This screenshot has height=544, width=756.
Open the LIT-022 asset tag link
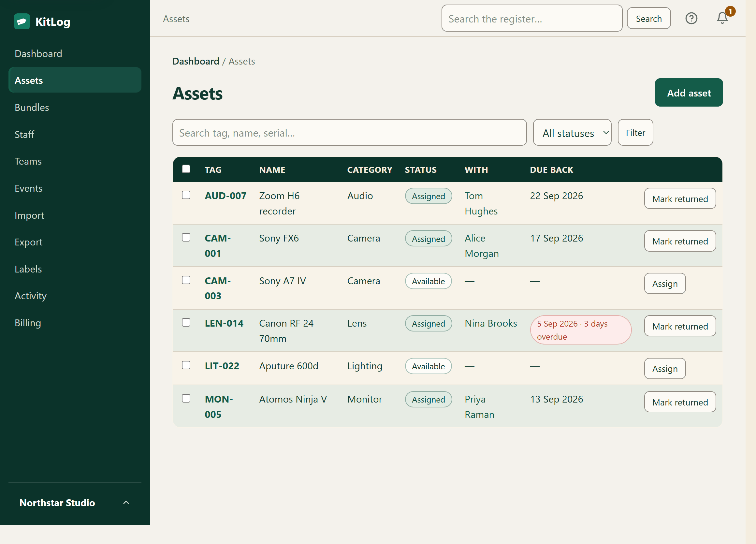(x=222, y=366)
